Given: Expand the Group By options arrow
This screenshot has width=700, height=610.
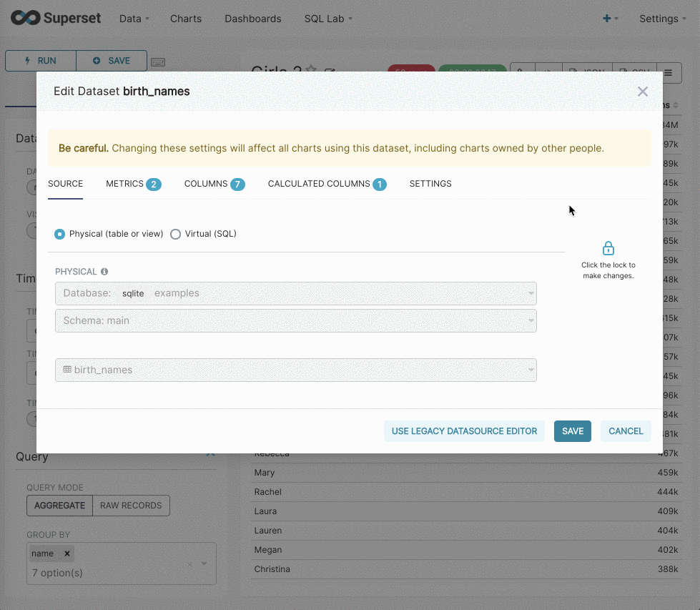Looking at the screenshot, I should (x=204, y=564).
